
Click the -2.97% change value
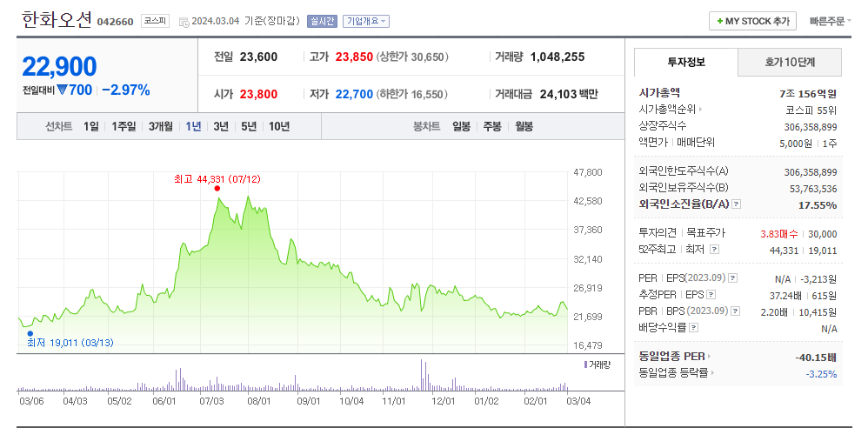(125, 90)
